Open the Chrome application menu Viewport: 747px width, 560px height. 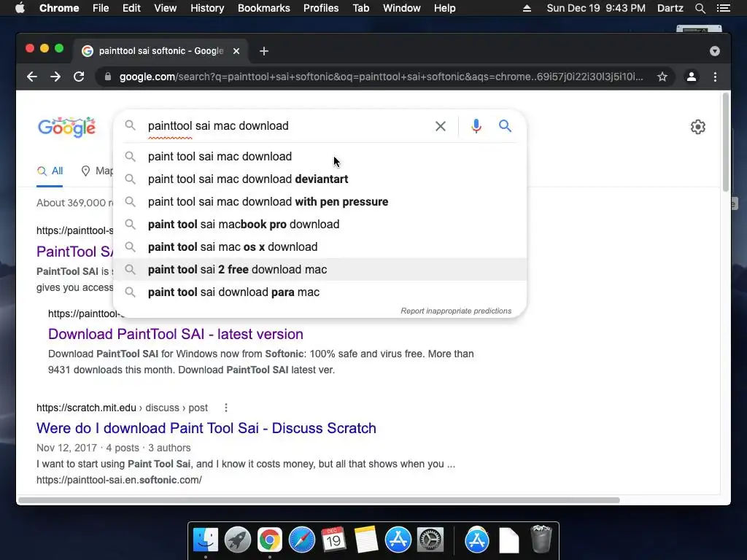[59, 8]
